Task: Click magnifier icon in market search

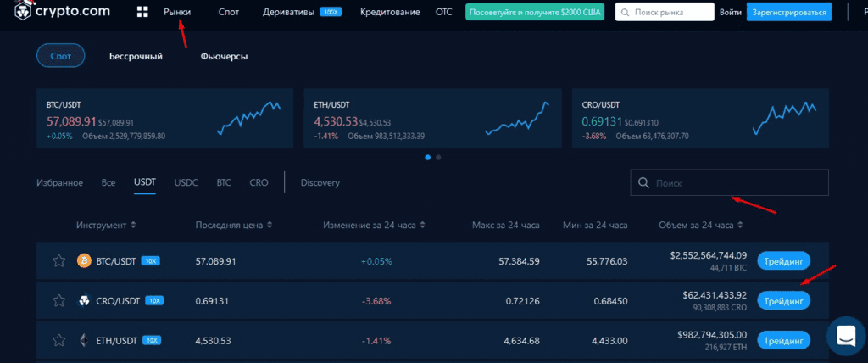Action: pyautogui.click(x=625, y=12)
